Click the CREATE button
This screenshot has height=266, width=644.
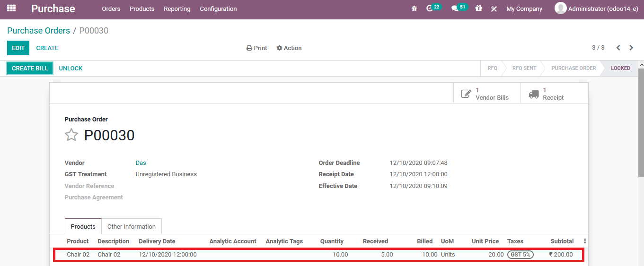pyautogui.click(x=47, y=48)
